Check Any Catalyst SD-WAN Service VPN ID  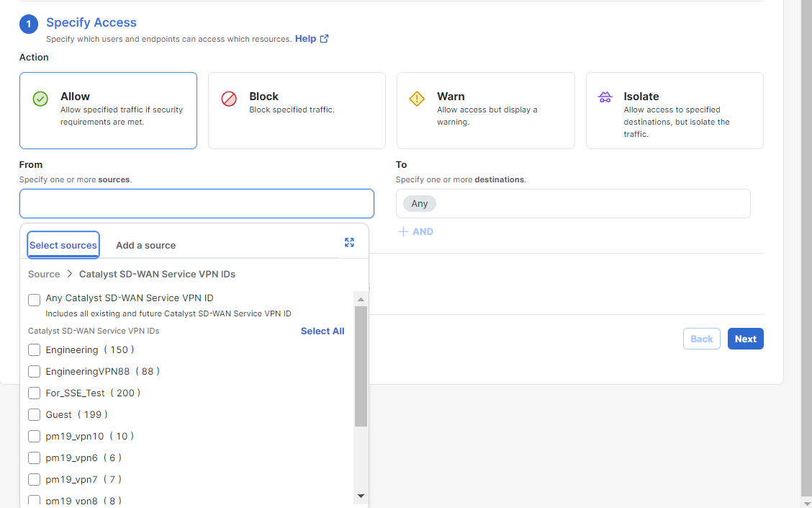(34, 300)
